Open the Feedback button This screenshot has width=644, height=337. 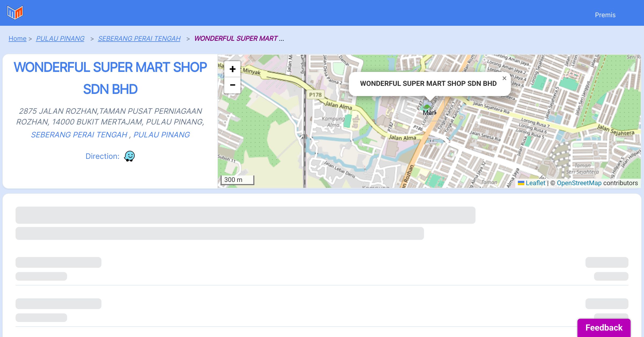pos(604,327)
